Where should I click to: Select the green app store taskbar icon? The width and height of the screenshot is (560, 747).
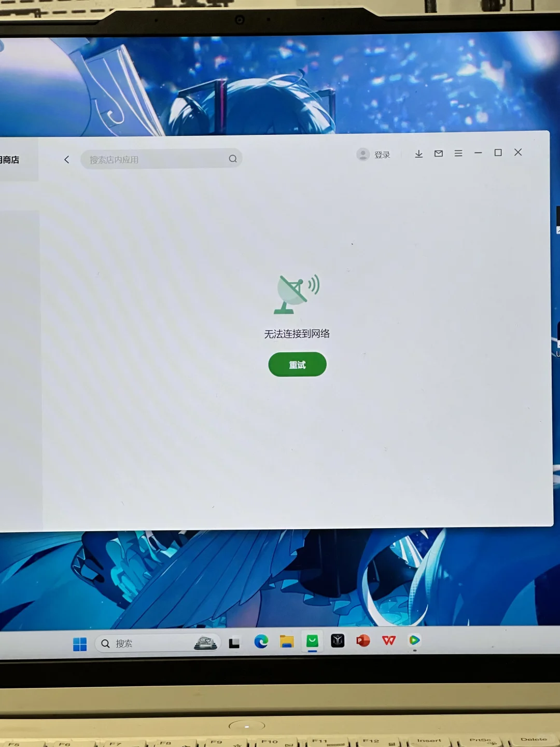pyautogui.click(x=312, y=641)
